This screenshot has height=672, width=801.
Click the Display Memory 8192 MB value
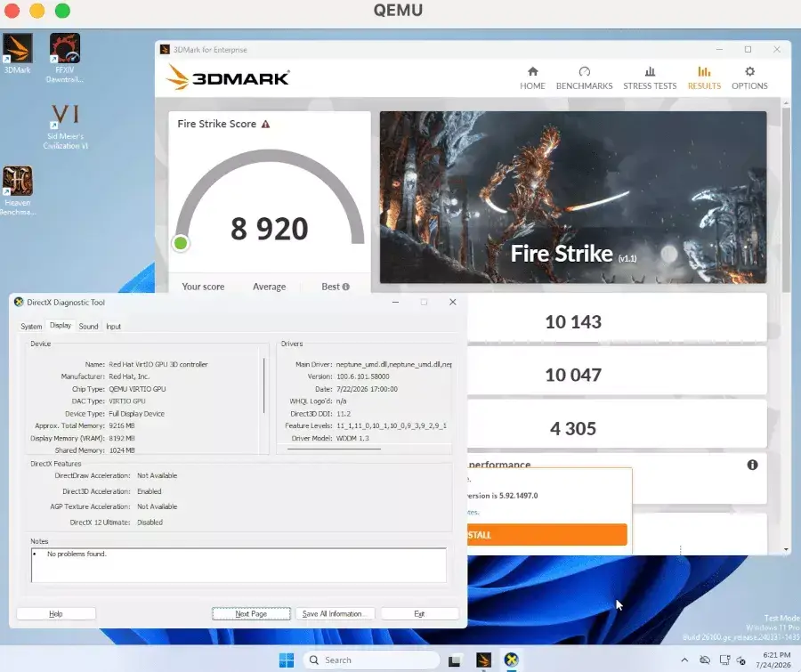tap(122, 439)
